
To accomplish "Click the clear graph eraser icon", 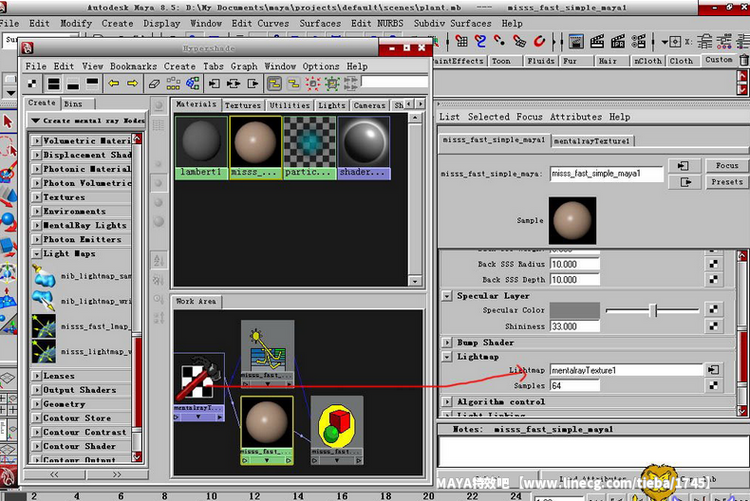I will (x=154, y=84).
